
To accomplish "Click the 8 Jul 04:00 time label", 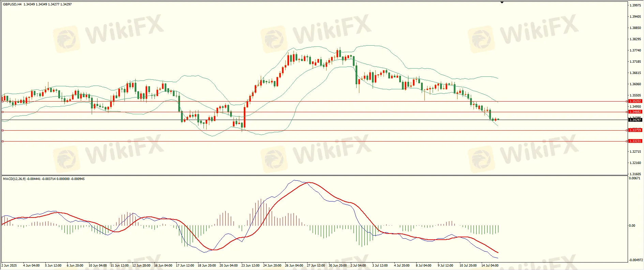I will tap(424, 266).
